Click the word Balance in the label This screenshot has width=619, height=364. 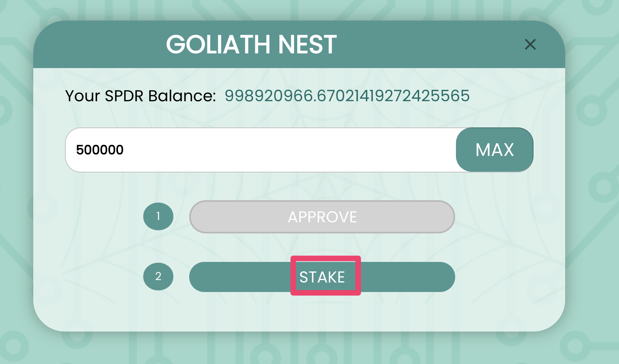[x=182, y=96]
